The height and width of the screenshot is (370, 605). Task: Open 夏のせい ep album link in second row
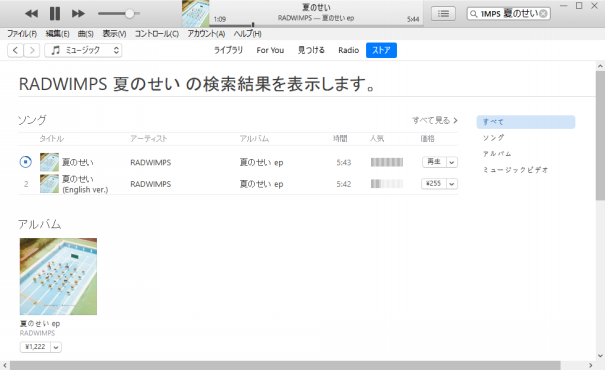coord(261,184)
